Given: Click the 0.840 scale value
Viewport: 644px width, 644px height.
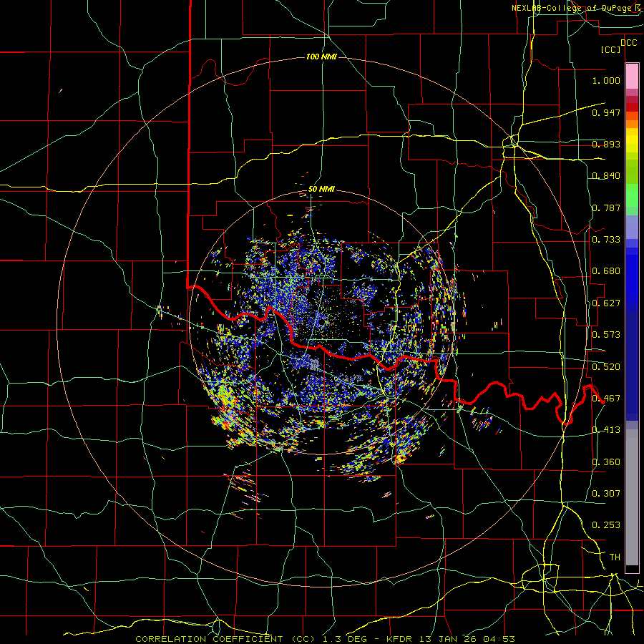Looking at the screenshot, I should (x=606, y=176).
